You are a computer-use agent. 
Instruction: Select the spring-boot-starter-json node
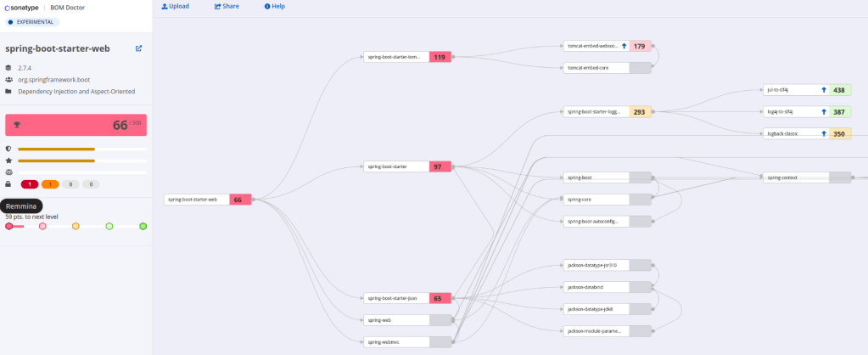(x=396, y=298)
